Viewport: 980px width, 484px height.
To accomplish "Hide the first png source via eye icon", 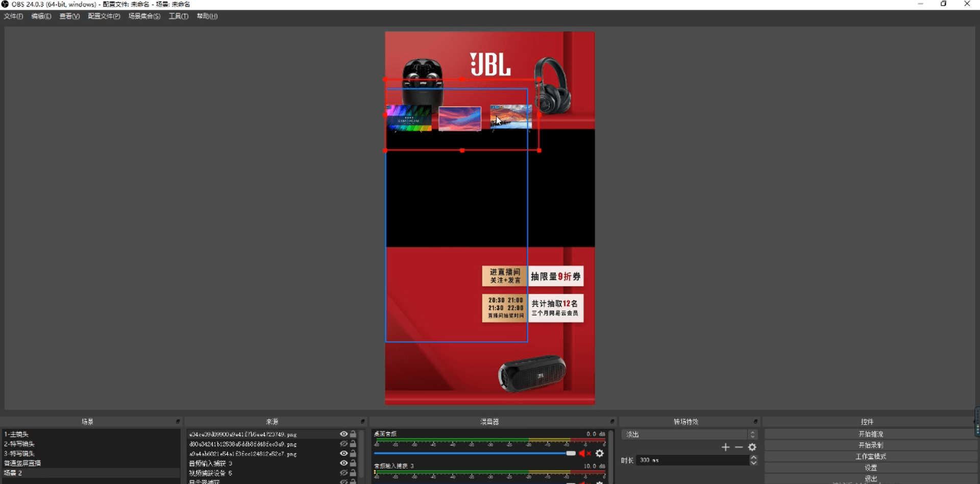I will [344, 434].
